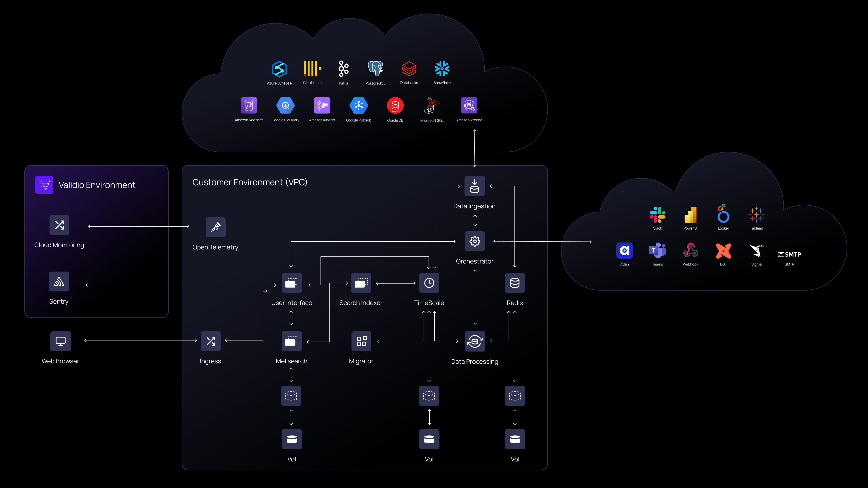The height and width of the screenshot is (488, 868).
Task: Select the Ingress icon
Action: pos(211,341)
